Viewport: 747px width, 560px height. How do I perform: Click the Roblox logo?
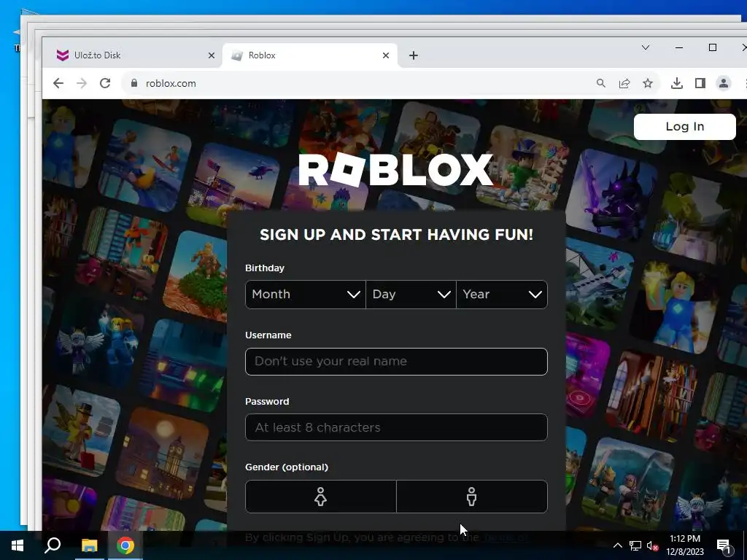(396, 170)
